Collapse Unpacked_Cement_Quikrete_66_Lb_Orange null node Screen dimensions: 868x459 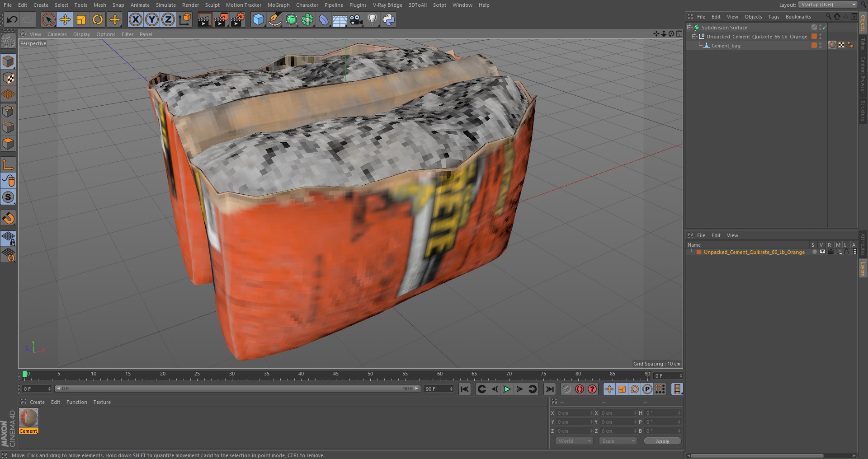(694, 37)
